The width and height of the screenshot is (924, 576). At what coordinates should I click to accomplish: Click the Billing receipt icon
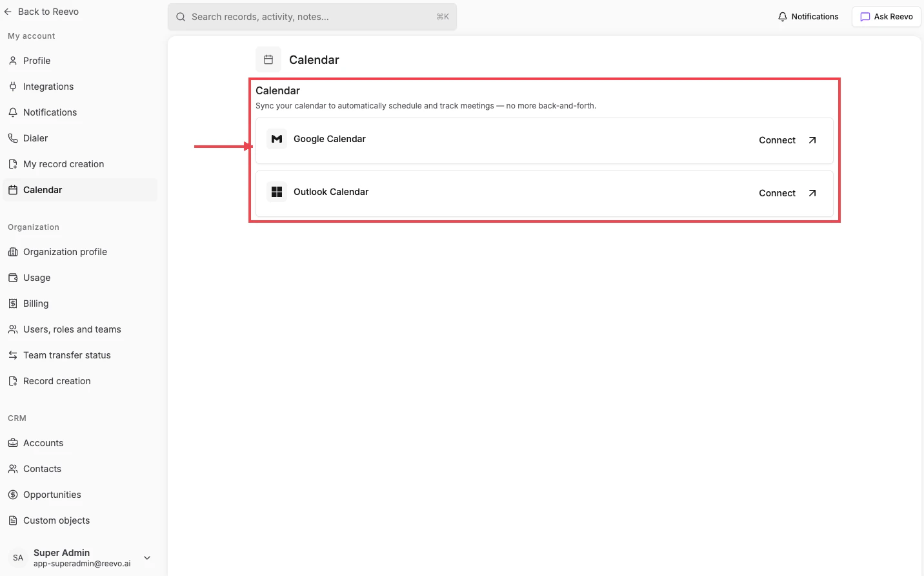coord(13,303)
